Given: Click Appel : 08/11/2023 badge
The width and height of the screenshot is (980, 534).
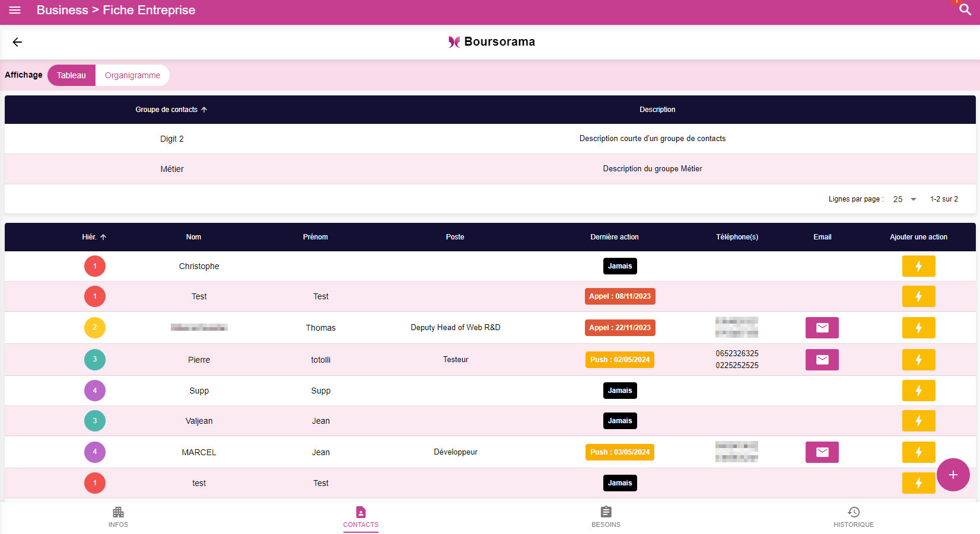Looking at the screenshot, I should (x=620, y=296).
